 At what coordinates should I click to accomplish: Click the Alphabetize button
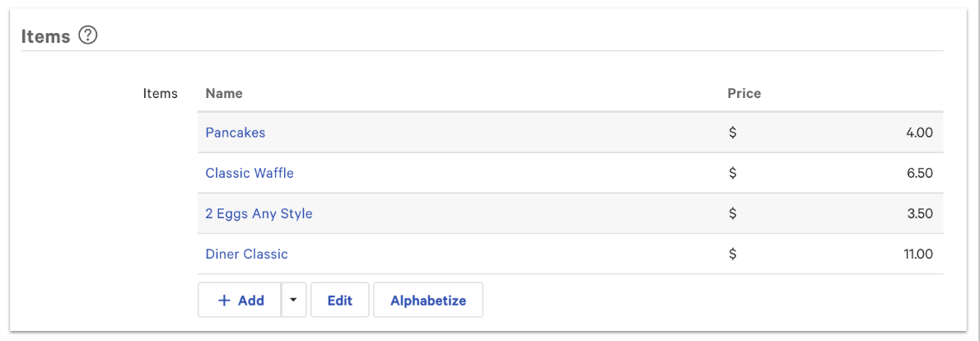tap(427, 301)
